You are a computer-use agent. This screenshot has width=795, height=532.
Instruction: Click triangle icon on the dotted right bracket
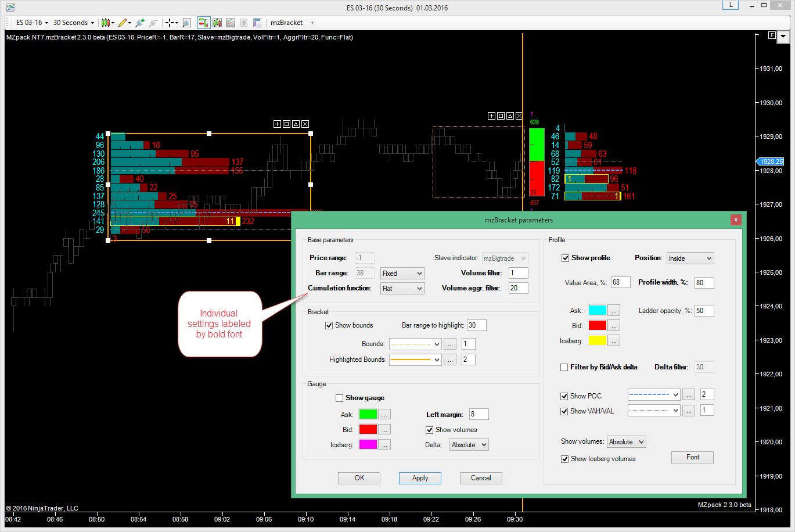click(x=510, y=116)
